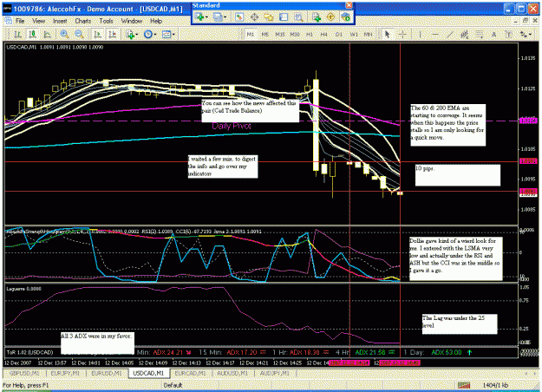Select the Equidistant Channel tool
Screen dimensions: 542x392
coord(464,34)
